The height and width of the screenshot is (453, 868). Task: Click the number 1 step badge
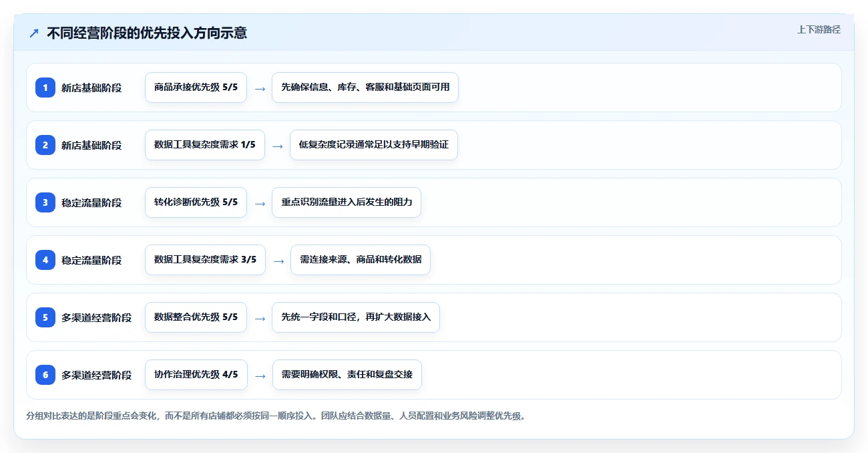(45, 88)
